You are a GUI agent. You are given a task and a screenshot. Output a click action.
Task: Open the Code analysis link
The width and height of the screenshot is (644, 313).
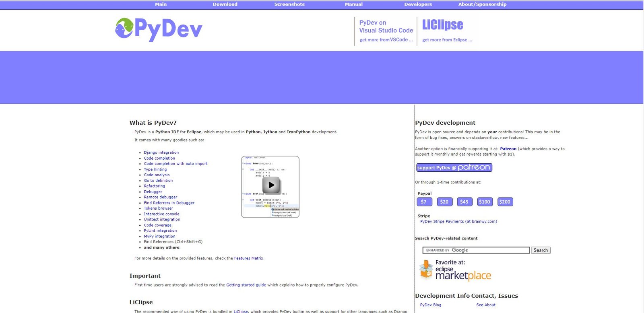point(157,175)
